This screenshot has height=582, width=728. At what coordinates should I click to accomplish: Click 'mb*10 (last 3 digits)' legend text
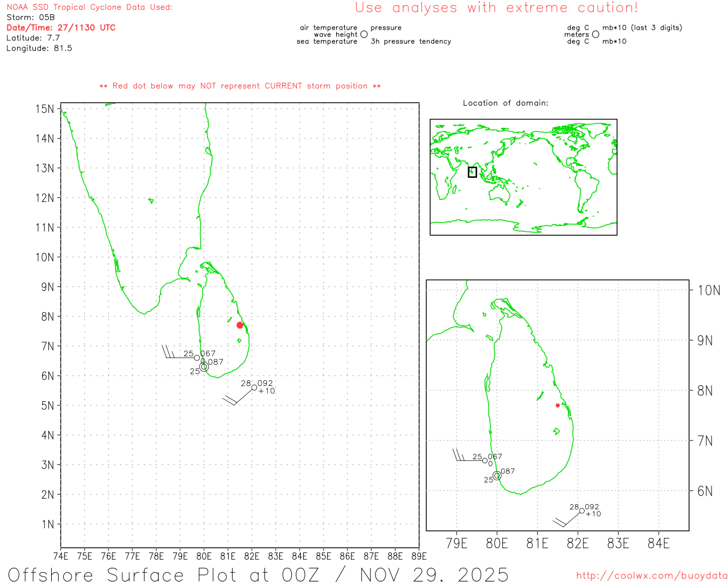[x=642, y=28]
